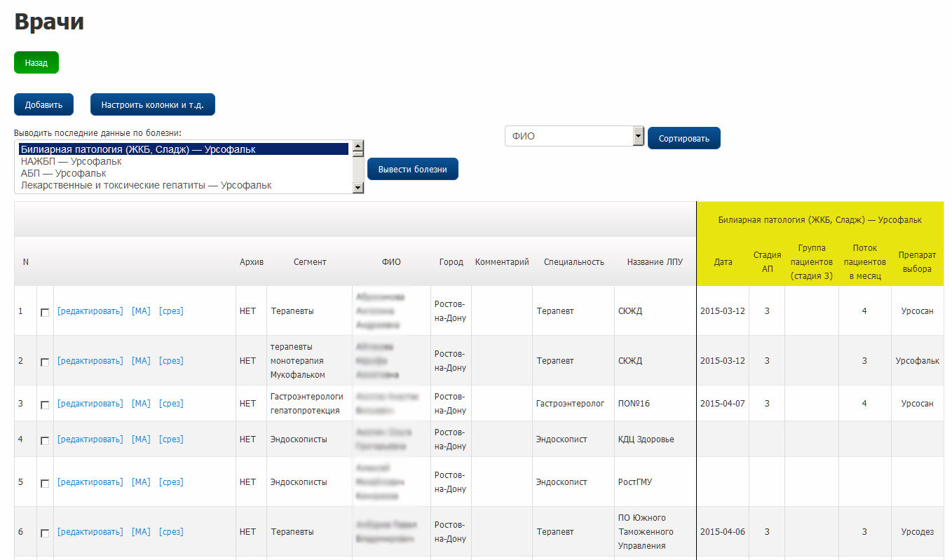Click [срез] link in row 5
The height and width of the screenshot is (560, 952).
pyautogui.click(x=170, y=482)
